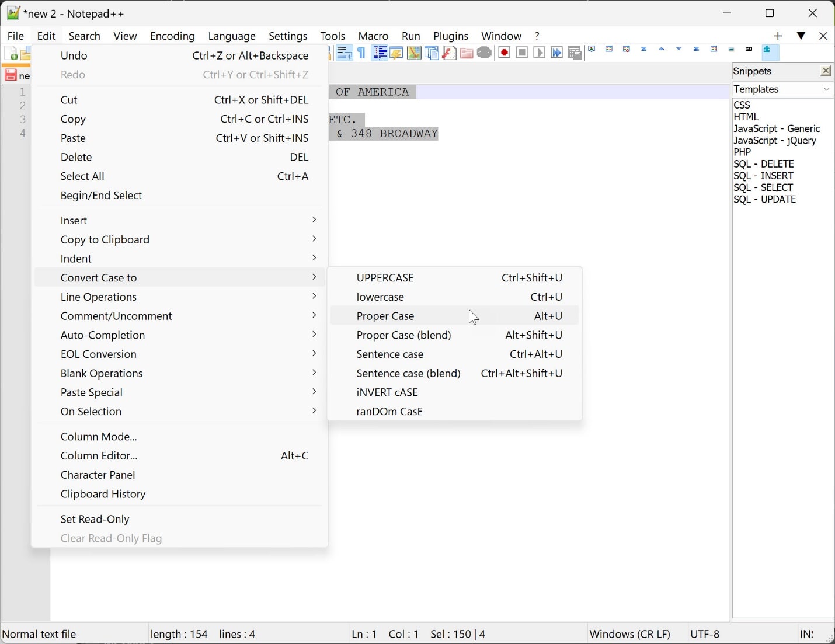Toggle show all characters paragraph mark
This screenshot has height=644, width=835.
(x=361, y=53)
